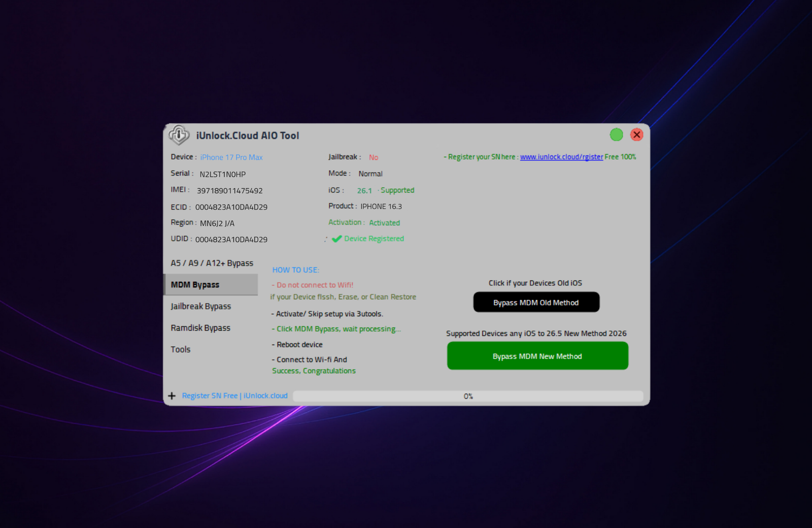Click the Supported status text
Viewport: 812px width, 528px height.
click(x=397, y=190)
